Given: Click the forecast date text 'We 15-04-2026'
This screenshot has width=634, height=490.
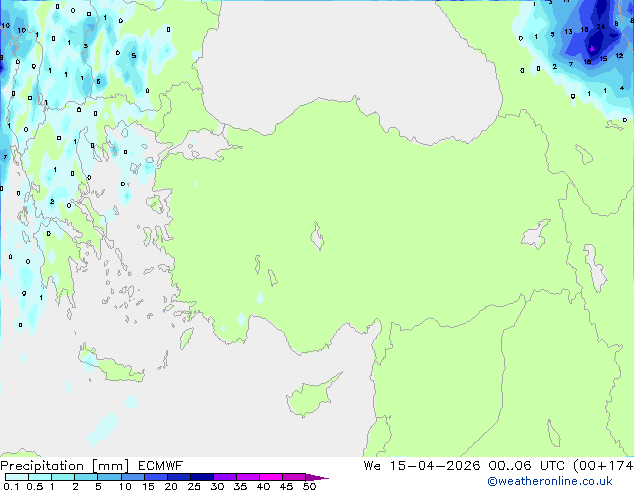Looking at the screenshot, I should click(x=422, y=466).
